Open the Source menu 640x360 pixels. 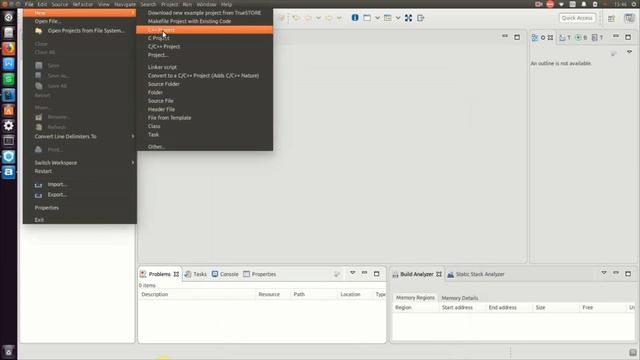[x=60, y=4]
